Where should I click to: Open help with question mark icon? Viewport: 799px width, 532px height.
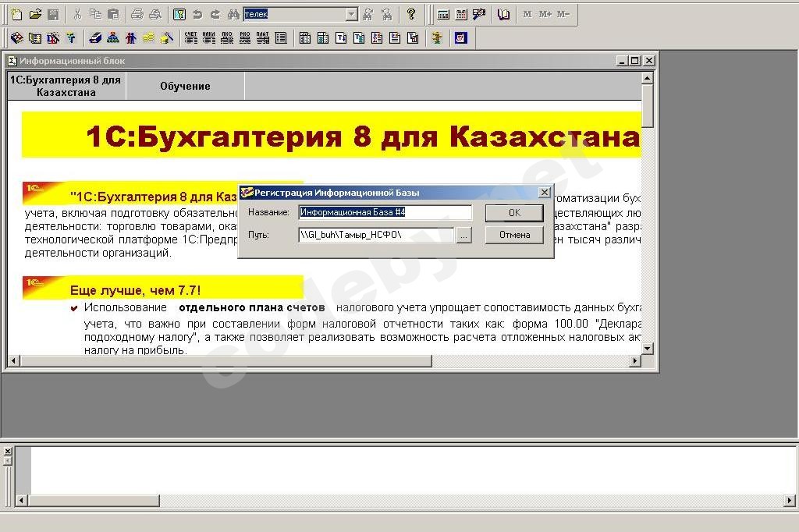point(411,14)
